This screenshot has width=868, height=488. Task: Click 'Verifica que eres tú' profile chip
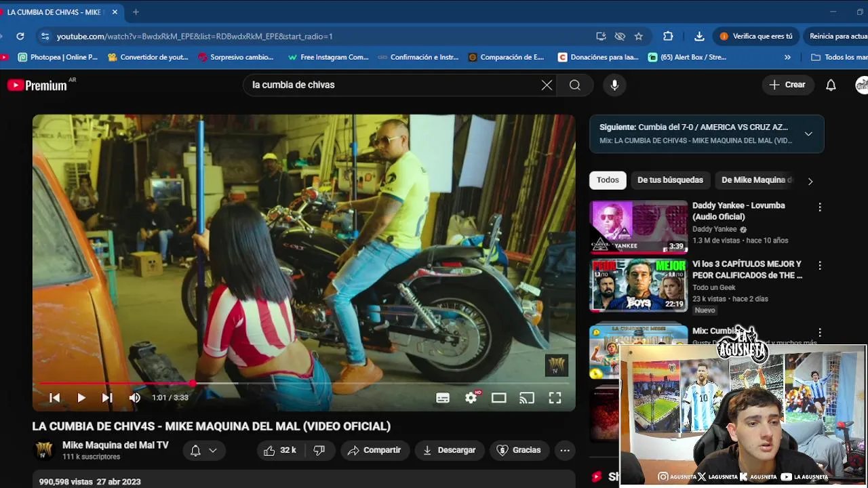pos(755,36)
